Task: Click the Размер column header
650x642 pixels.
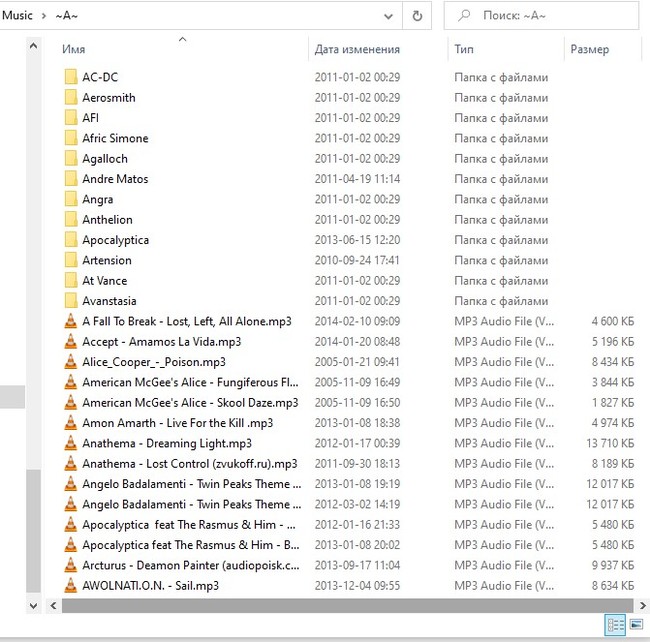Action: [589, 49]
